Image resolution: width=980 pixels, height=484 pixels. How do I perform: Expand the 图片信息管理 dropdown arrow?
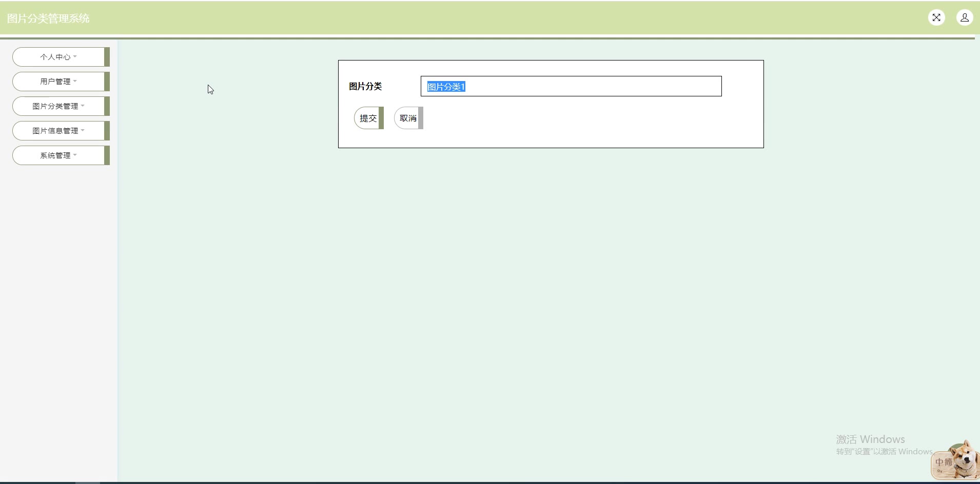[x=83, y=130]
